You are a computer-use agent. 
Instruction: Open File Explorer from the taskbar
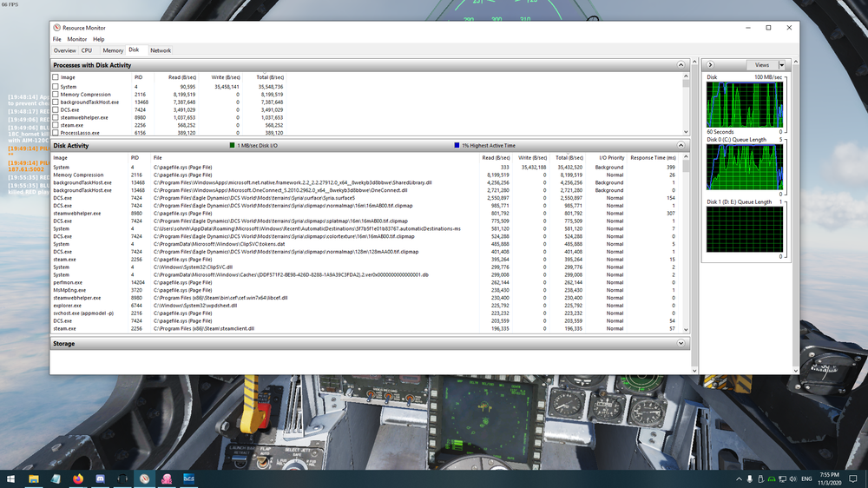click(34, 478)
